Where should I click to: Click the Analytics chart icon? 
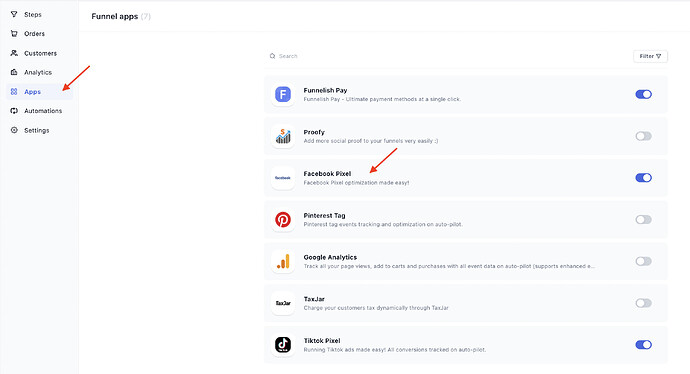[x=14, y=72]
